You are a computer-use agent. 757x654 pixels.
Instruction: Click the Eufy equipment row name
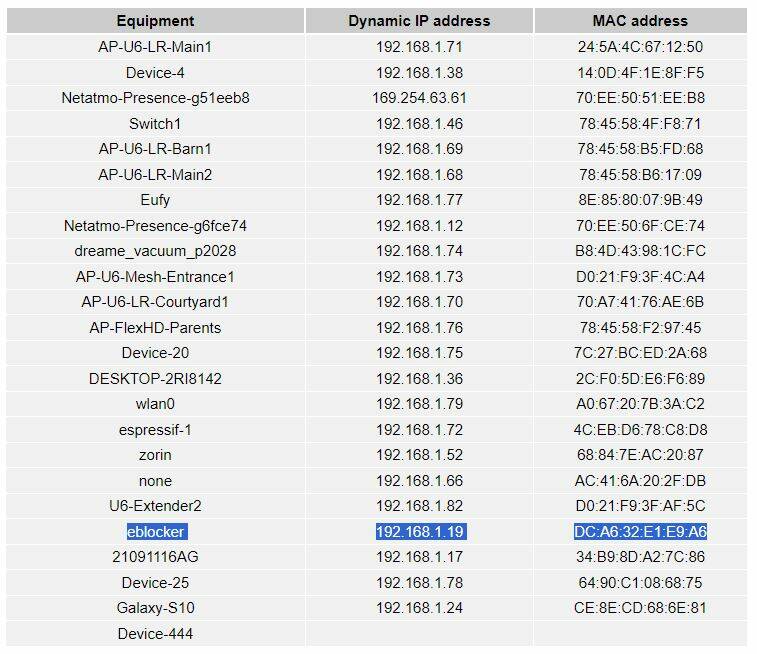click(x=155, y=200)
